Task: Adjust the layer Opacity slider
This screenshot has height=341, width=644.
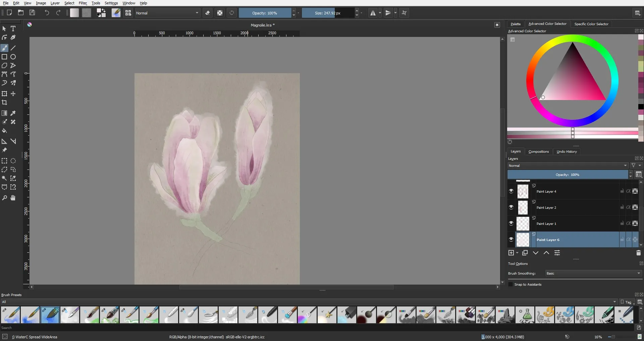Action: point(567,175)
